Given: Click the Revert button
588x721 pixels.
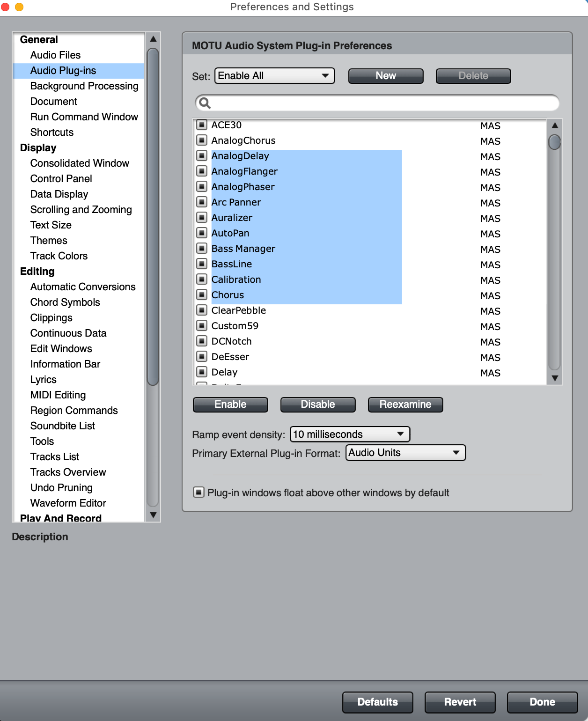Looking at the screenshot, I should click(x=460, y=702).
